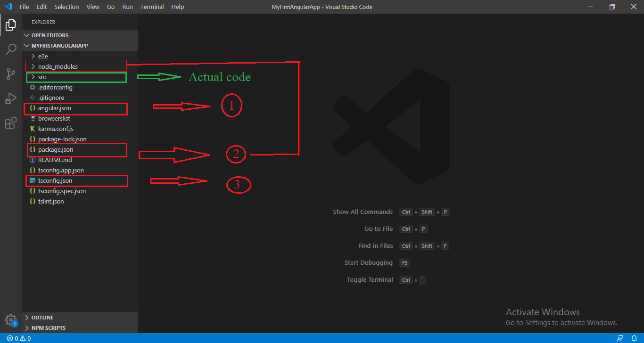The height and width of the screenshot is (343, 644).
Task: Select the Explorer icon in the activity bar
Action: click(10, 25)
